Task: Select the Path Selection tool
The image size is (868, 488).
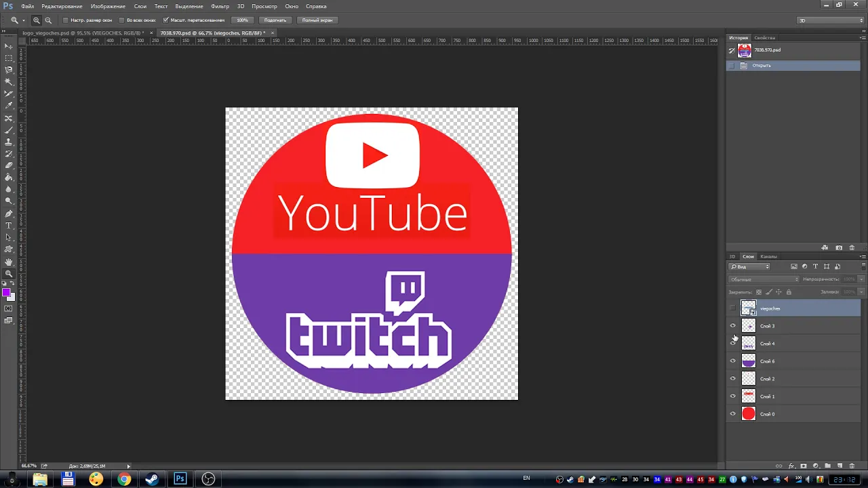Action: (x=9, y=237)
